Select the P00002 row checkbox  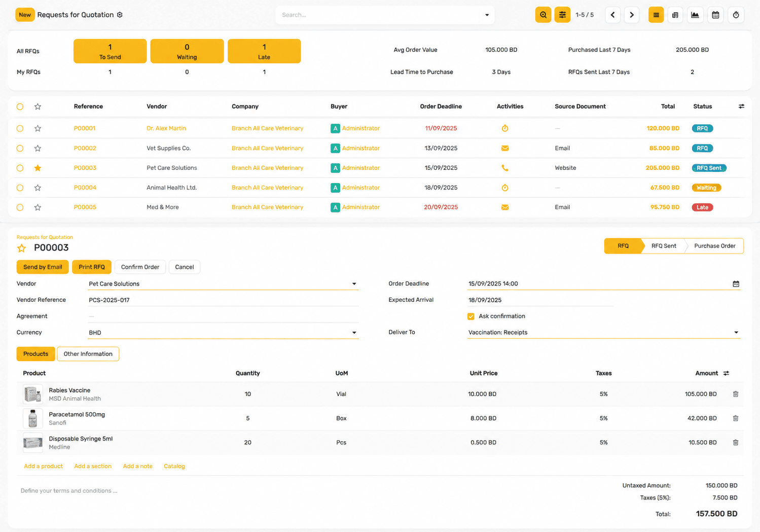[x=20, y=149]
